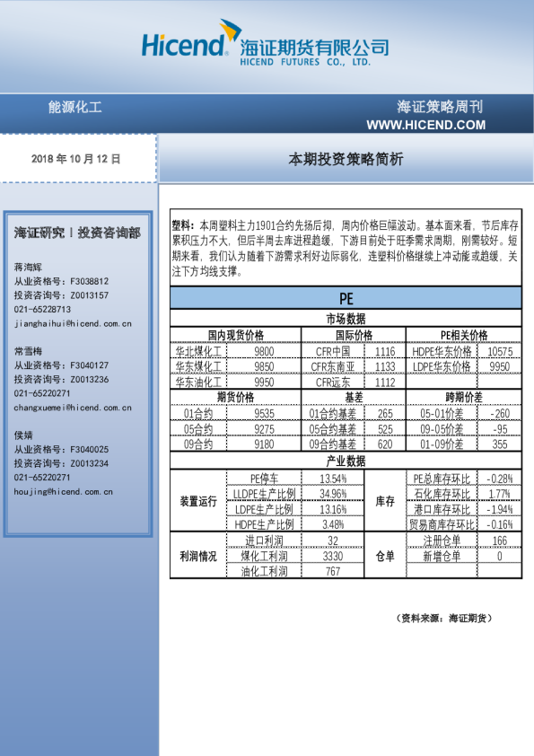Select the 注册仓单 value 166
The width and height of the screenshot is (534, 756).
click(500, 541)
